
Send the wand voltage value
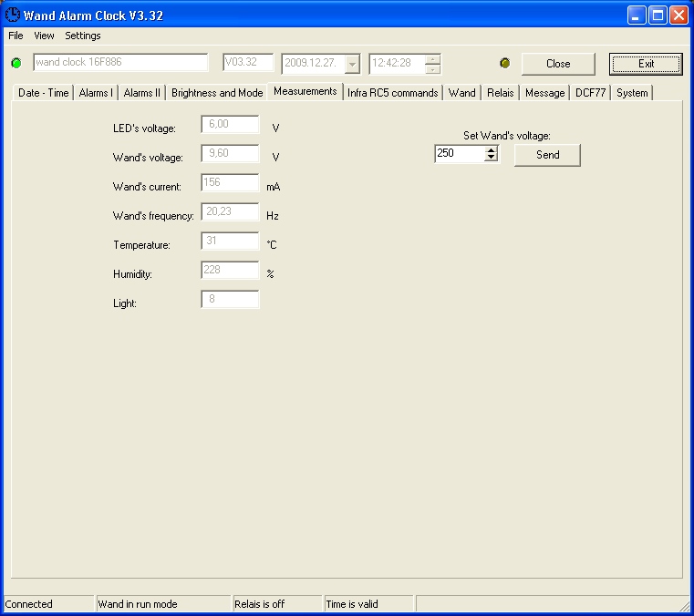[547, 155]
